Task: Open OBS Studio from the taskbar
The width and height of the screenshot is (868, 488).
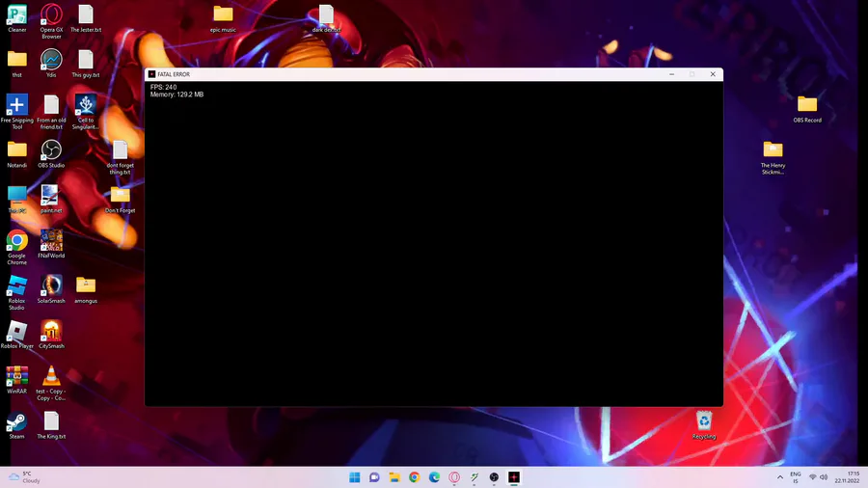Action: (495, 477)
